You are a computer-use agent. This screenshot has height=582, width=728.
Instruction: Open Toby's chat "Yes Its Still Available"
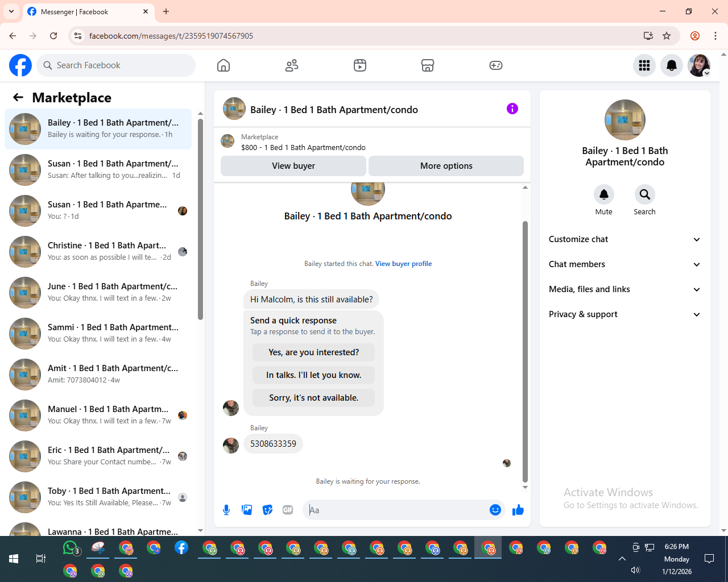point(98,497)
